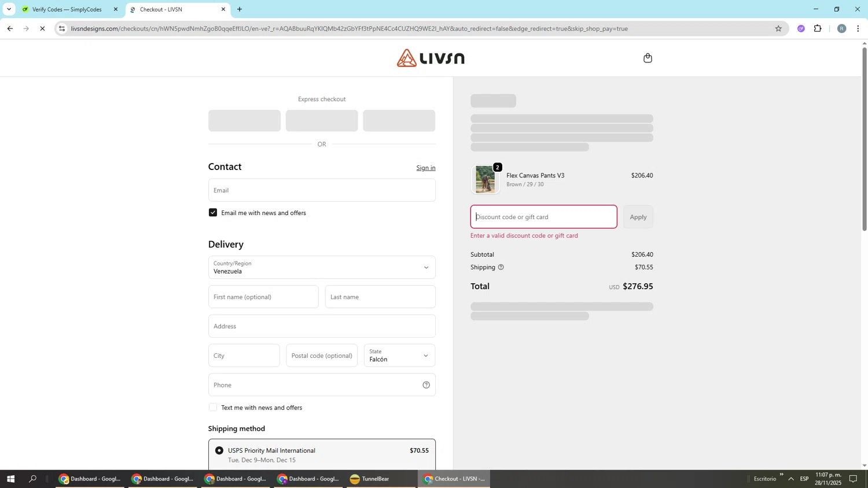
Task: Click the Apply discount button
Action: (x=638, y=217)
